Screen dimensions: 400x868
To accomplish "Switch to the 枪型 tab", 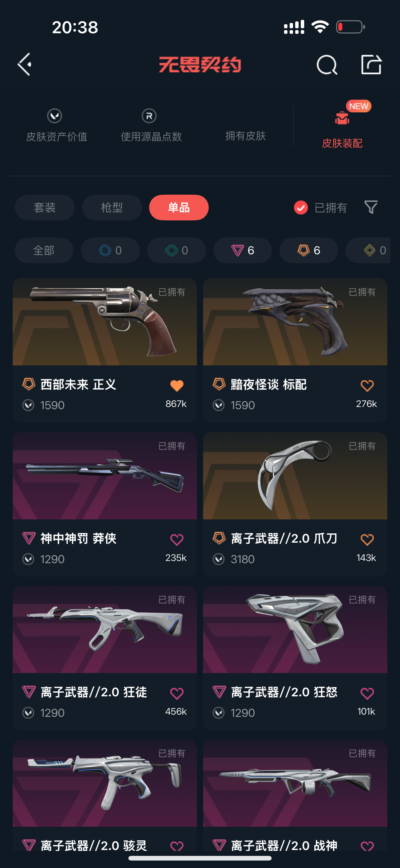I will 112,208.
